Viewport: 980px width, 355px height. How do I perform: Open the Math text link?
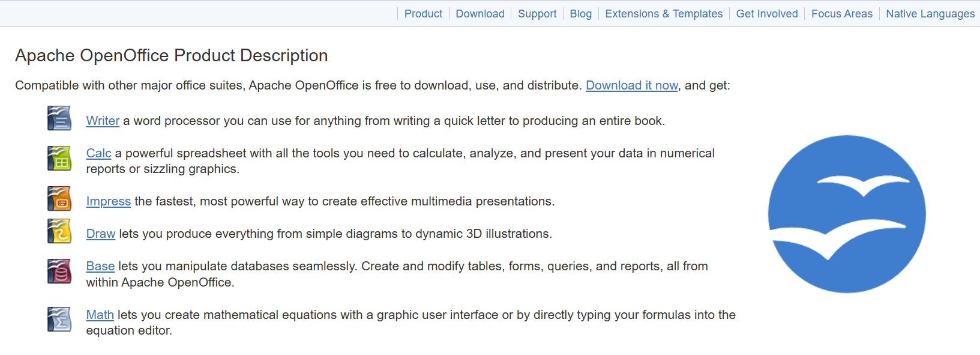point(100,315)
